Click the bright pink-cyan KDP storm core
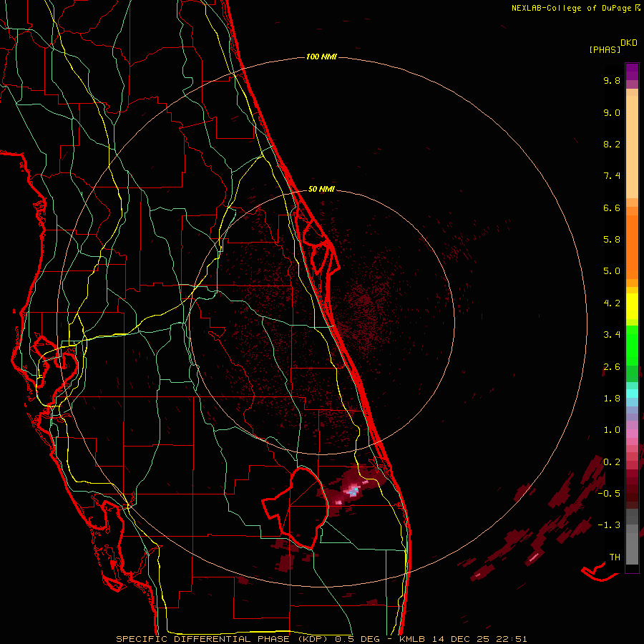Screen dimensions: 644x644 [x=353, y=490]
